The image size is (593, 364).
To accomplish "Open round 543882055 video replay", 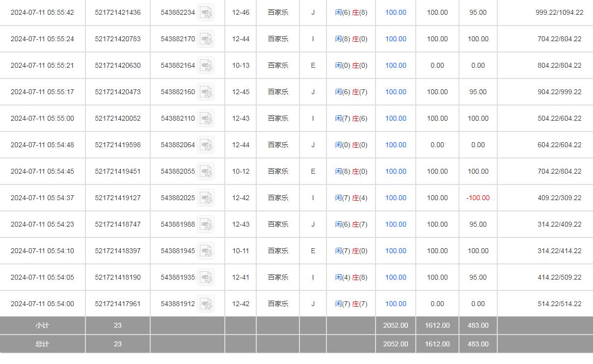I will pyautogui.click(x=206, y=171).
